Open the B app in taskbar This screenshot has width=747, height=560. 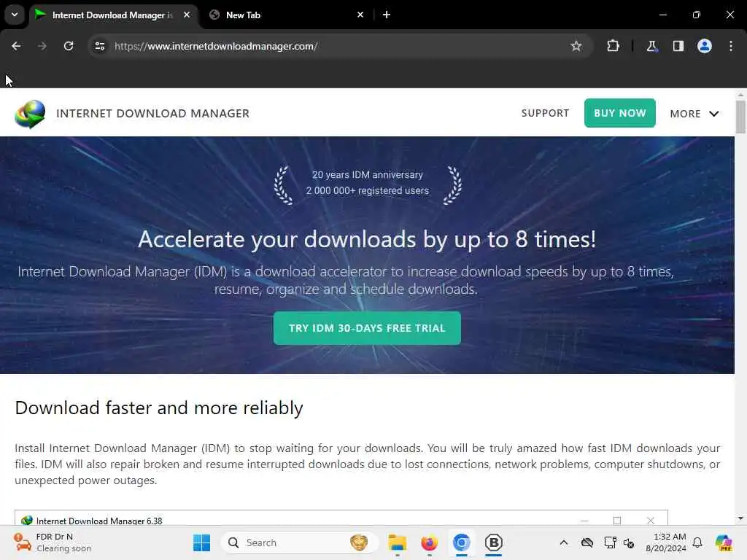494,542
